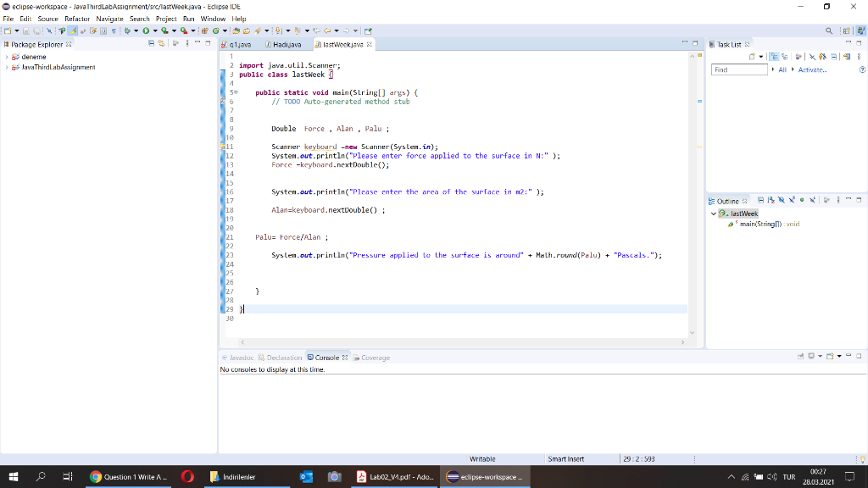Open the Source menu
This screenshot has width=868, height=488.
(47, 19)
